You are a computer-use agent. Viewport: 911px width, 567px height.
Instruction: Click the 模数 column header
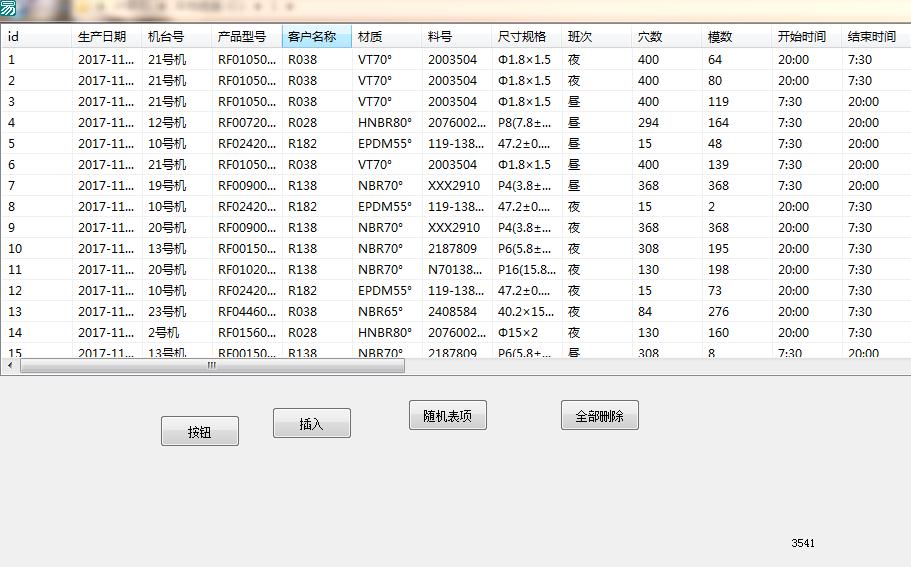click(x=737, y=37)
